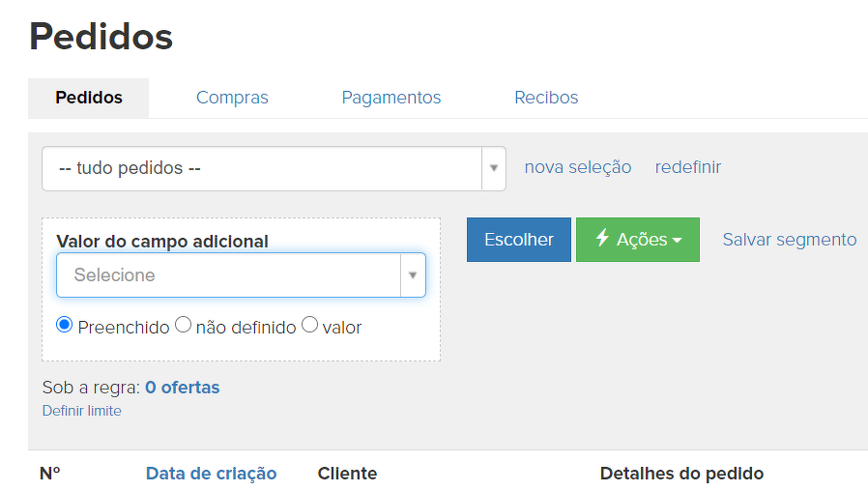
Task: Select the não definido radio option
Action: pyautogui.click(x=184, y=326)
